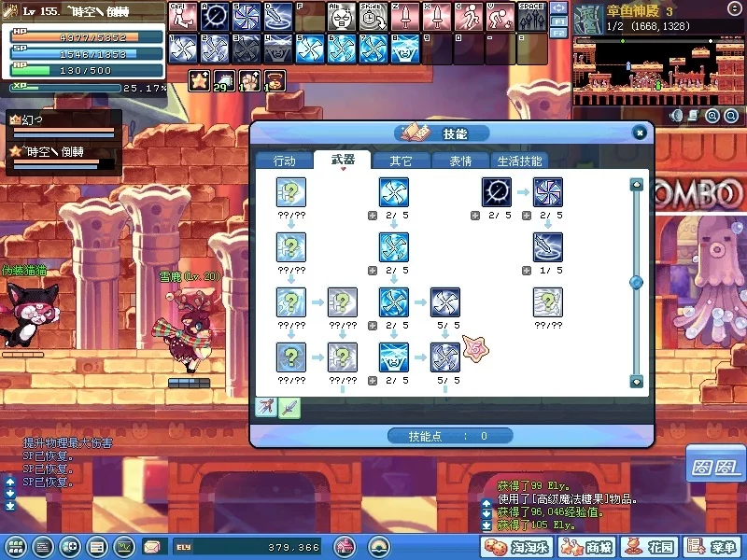Use the SPACE-slot arrows skill

click(x=532, y=17)
